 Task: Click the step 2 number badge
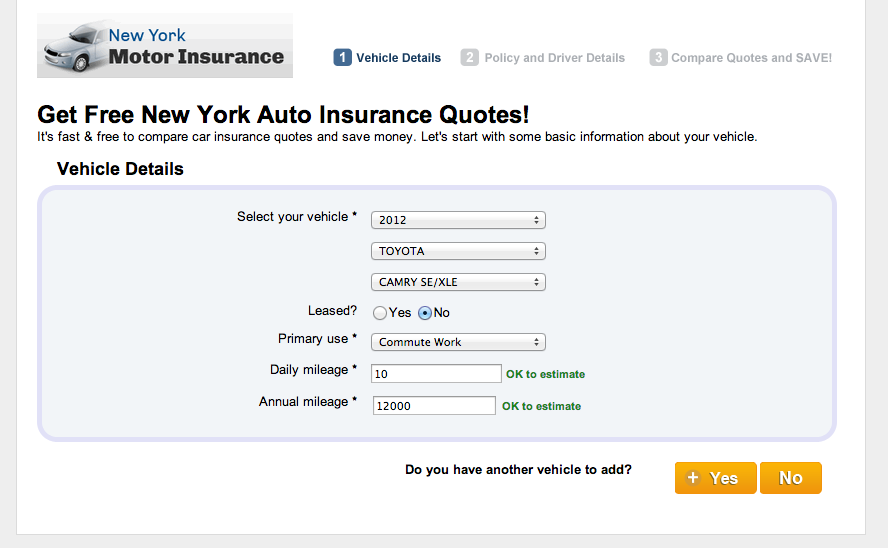(470, 58)
